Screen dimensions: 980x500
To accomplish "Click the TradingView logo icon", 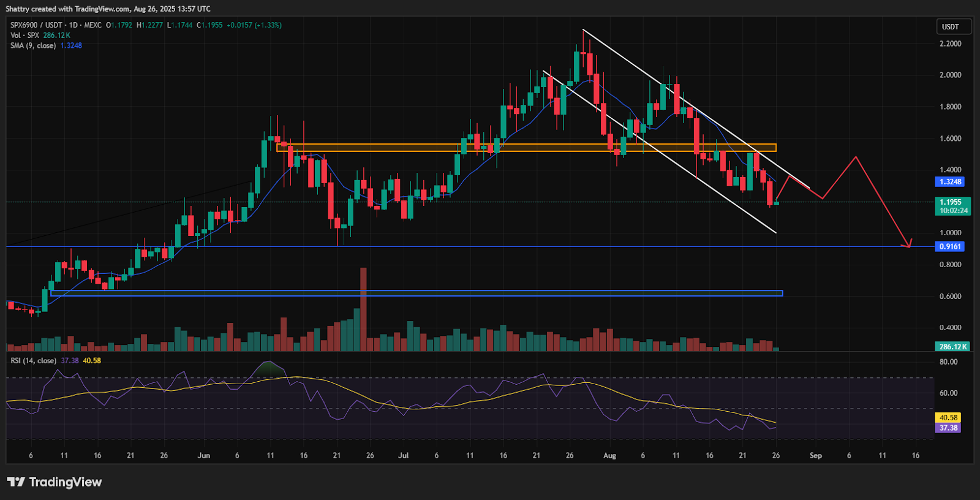I will click(x=16, y=482).
